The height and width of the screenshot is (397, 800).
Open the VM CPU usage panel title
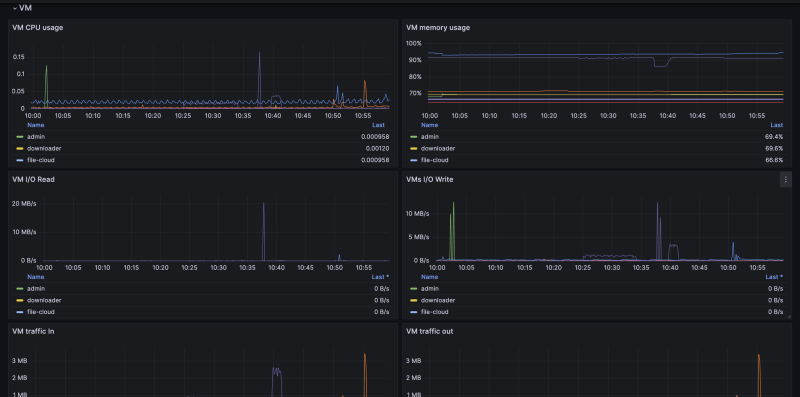[x=38, y=28]
